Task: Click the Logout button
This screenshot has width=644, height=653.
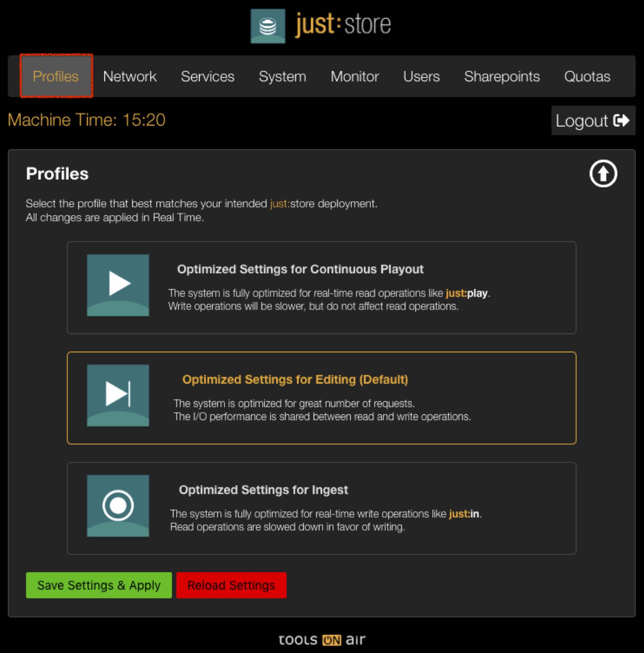Action: (x=593, y=121)
